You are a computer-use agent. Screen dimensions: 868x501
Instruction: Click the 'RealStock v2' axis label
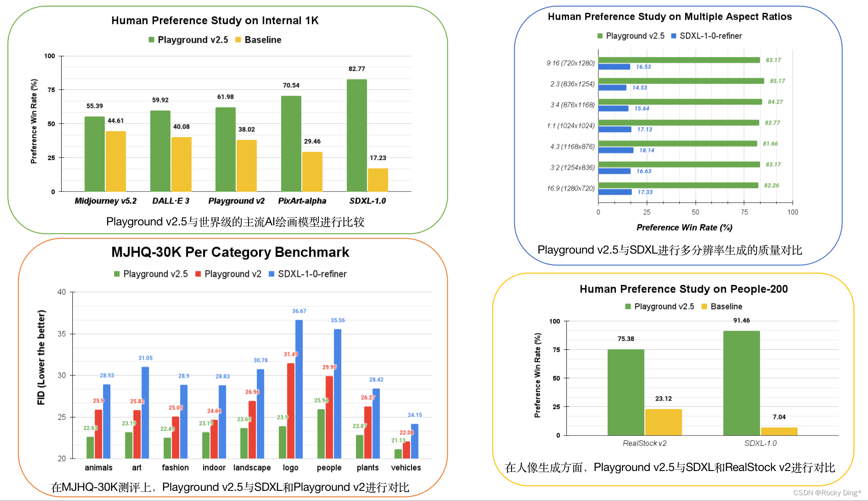tap(645, 443)
